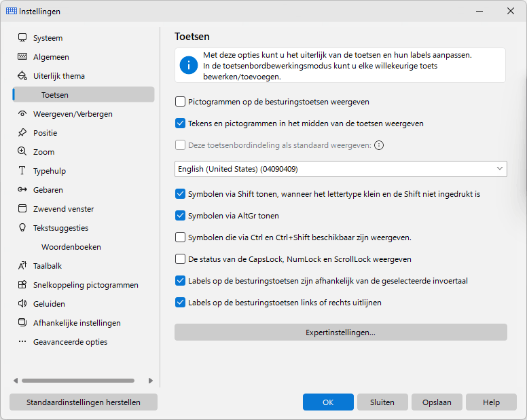Enable pictogrammen op de besturingstoetsen weergeven
The width and height of the screenshot is (527, 420).
coord(180,101)
